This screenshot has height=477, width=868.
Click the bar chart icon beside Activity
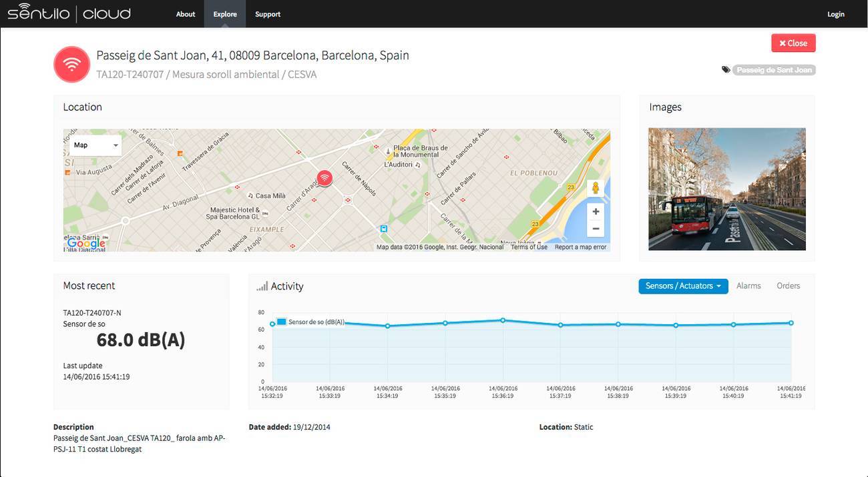[262, 286]
